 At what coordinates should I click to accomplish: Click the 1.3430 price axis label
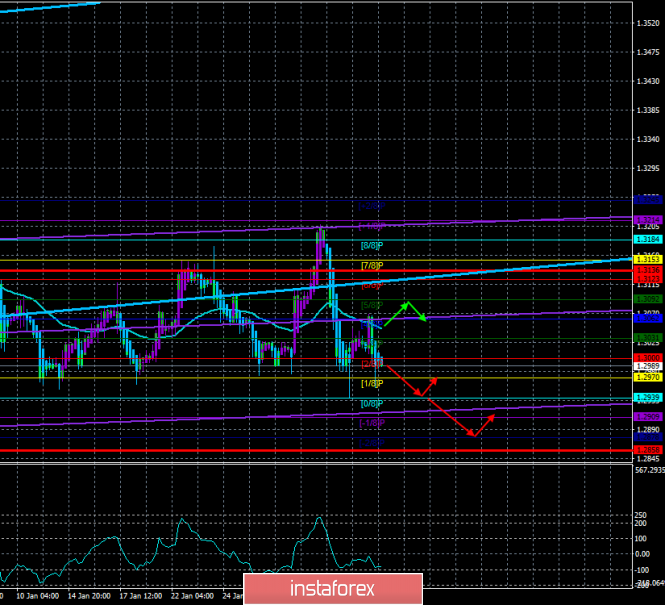648,81
